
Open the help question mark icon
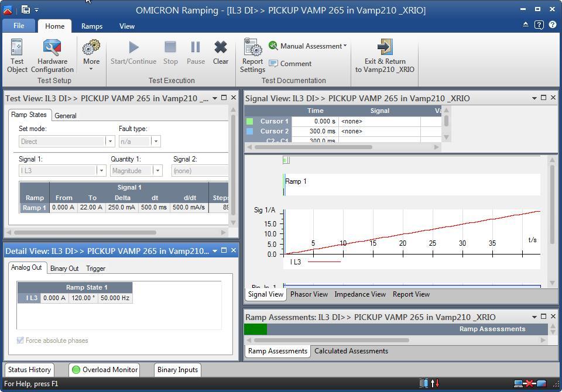552,25
